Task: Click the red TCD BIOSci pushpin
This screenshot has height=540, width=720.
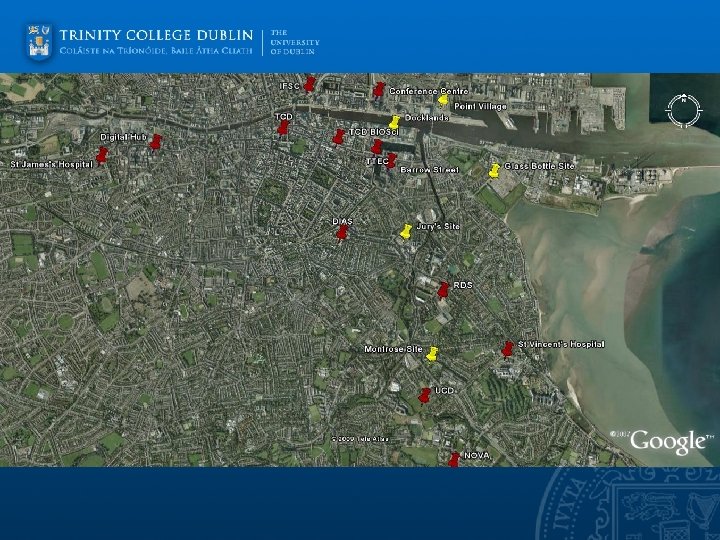Action: pos(338,137)
